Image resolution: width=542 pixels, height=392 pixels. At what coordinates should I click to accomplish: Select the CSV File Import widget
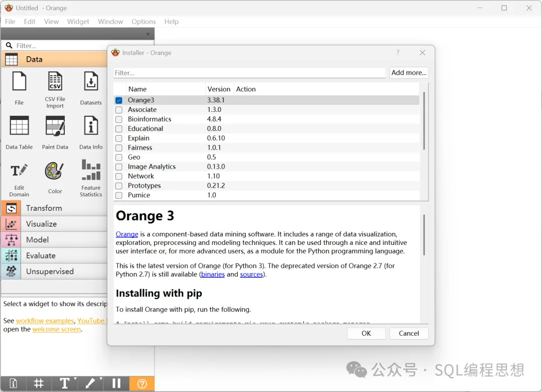click(x=55, y=89)
